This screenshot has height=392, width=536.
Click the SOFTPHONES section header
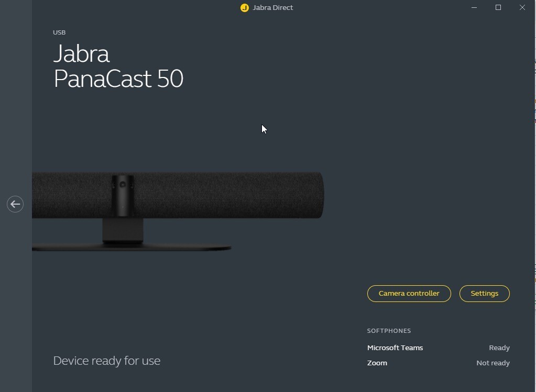pos(389,331)
